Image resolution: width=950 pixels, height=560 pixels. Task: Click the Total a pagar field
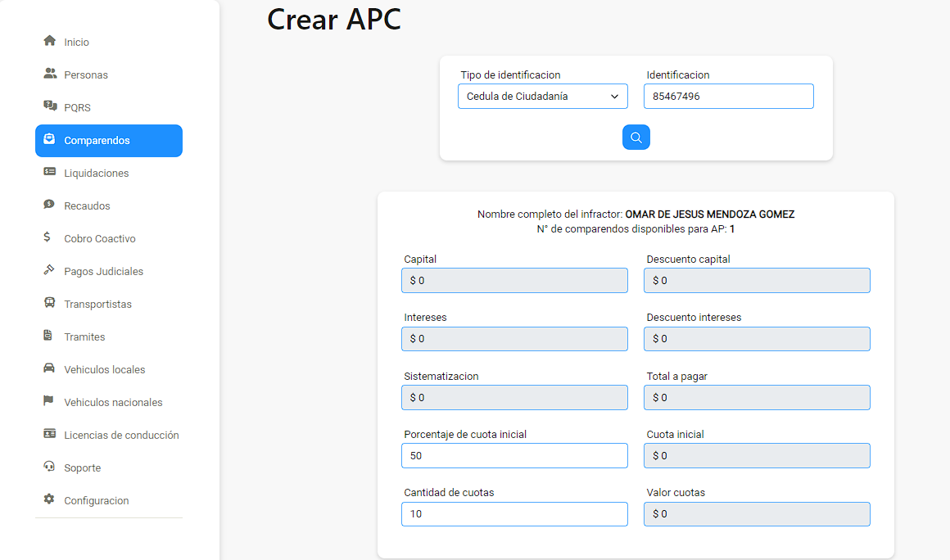tap(757, 397)
